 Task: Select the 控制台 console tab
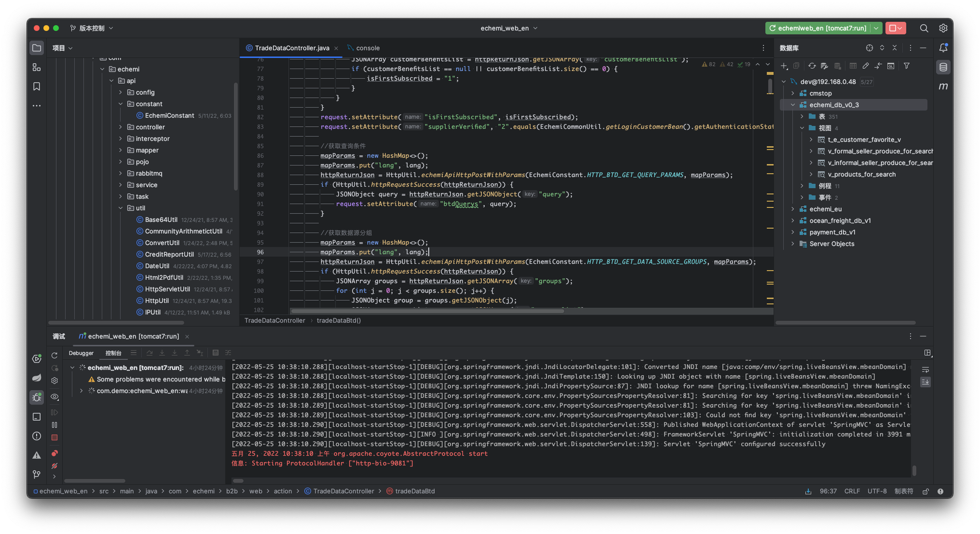(x=113, y=353)
